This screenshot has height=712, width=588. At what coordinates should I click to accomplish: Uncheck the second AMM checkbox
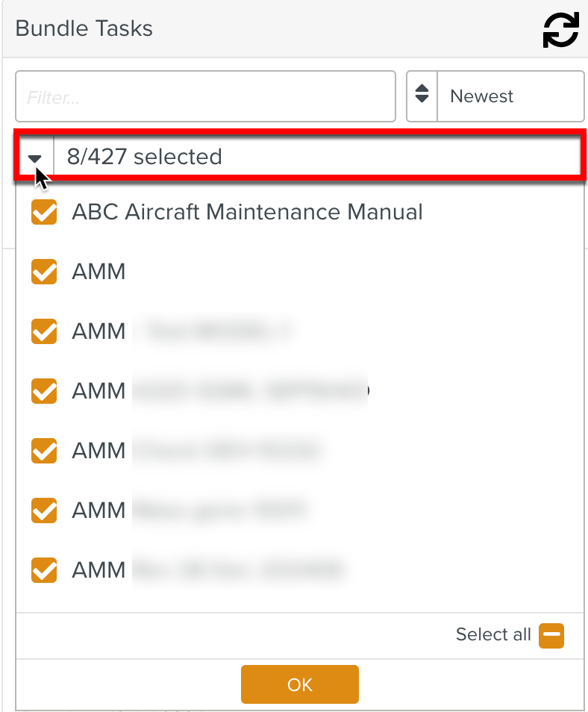44,272
